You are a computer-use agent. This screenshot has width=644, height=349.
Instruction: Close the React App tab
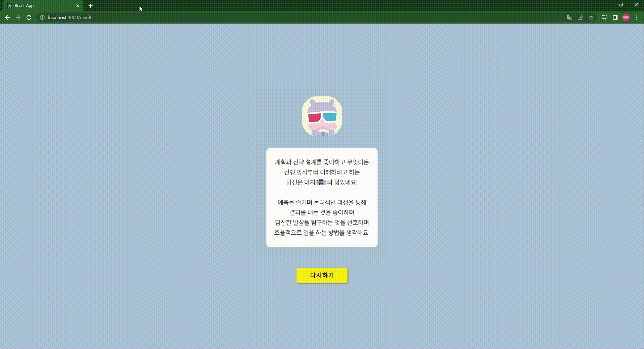tap(78, 6)
